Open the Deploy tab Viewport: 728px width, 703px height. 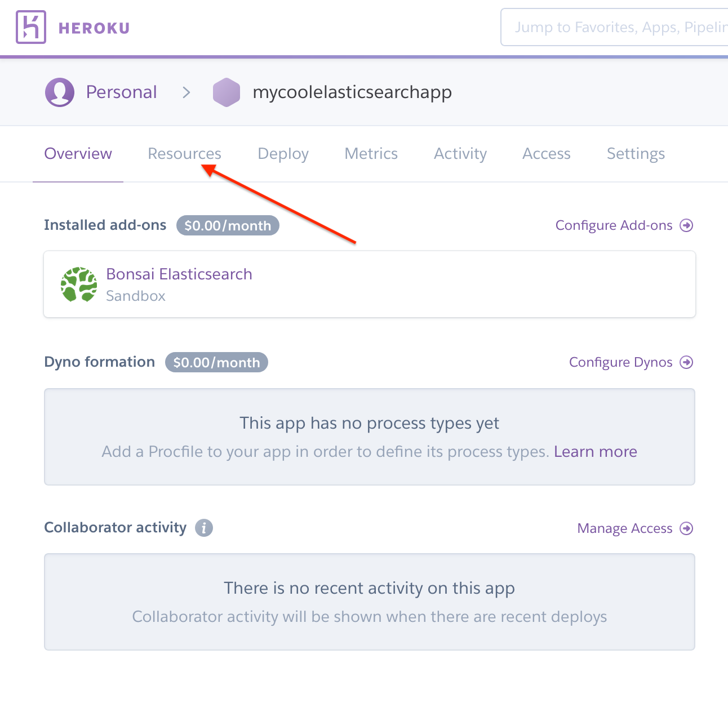pos(283,153)
